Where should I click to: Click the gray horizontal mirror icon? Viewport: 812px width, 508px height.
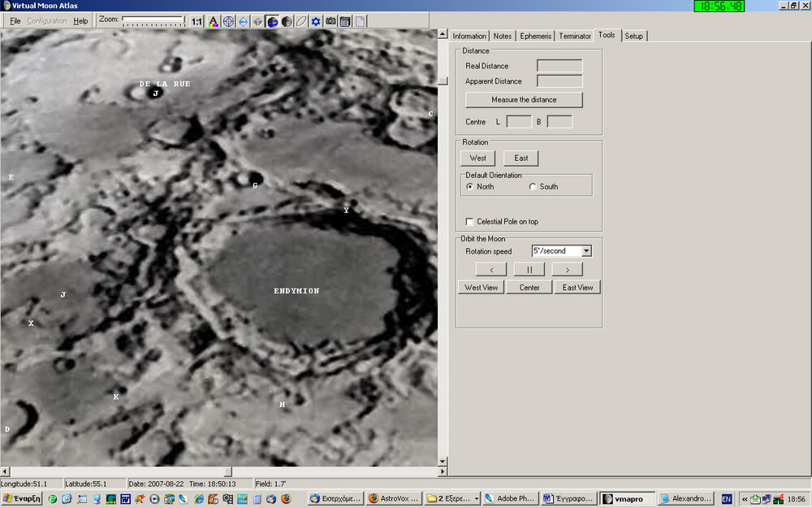click(x=257, y=21)
